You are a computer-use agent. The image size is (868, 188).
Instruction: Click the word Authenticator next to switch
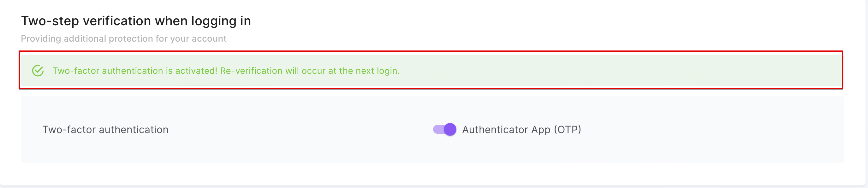495,129
